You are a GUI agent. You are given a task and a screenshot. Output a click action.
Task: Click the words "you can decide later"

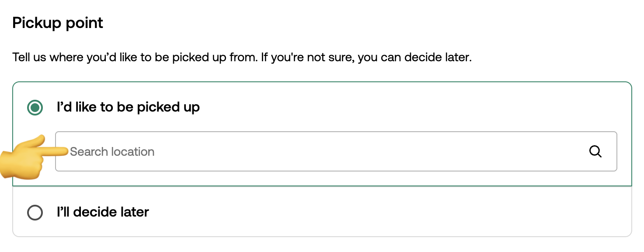414,57
